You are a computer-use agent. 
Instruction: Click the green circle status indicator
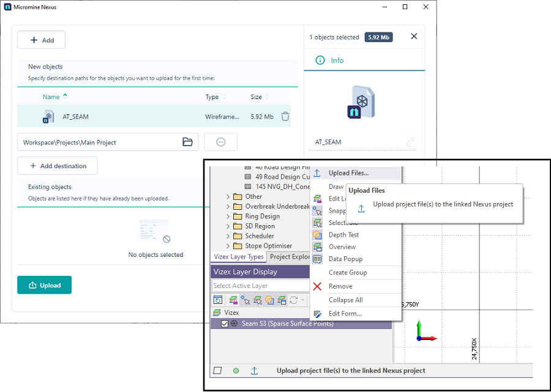click(236, 371)
